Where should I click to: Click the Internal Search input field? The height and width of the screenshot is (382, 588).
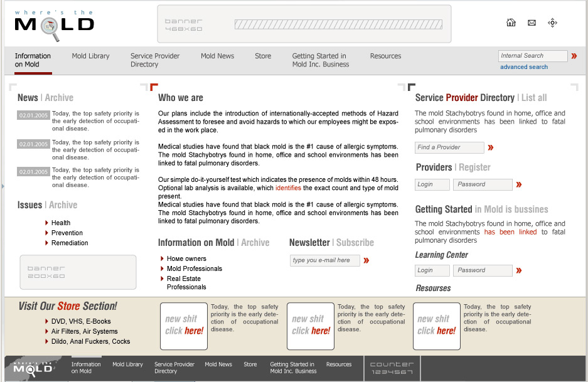click(532, 56)
